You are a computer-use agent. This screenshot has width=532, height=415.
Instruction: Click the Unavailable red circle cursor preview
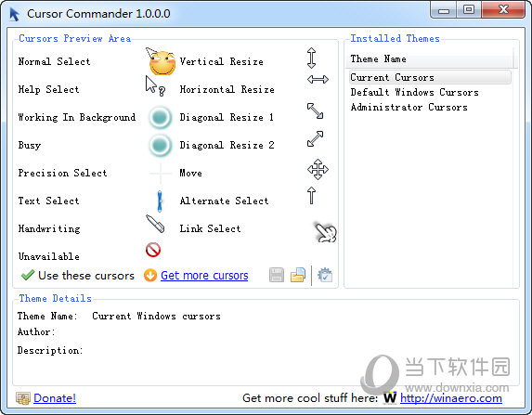(153, 250)
